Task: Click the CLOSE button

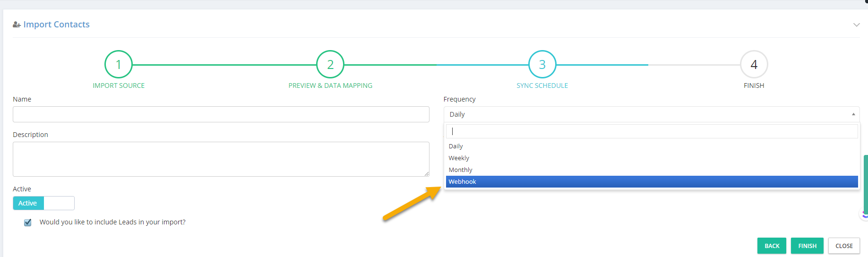Action: pyautogui.click(x=844, y=246)
